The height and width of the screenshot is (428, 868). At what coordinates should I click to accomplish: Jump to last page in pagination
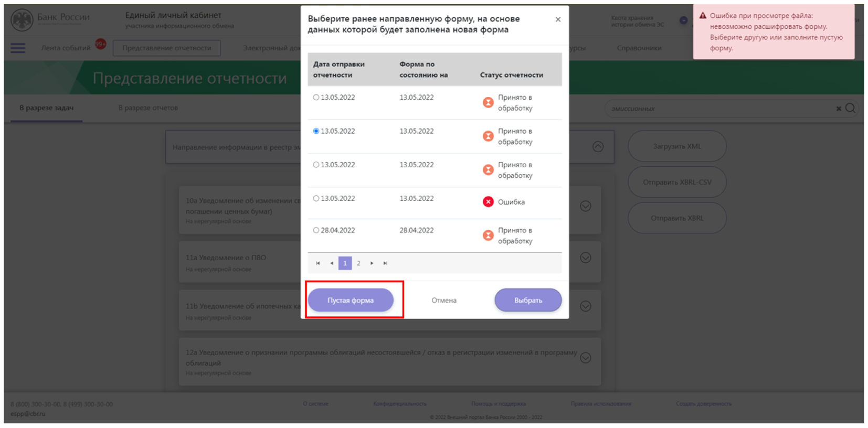click(x=385, y=263)
